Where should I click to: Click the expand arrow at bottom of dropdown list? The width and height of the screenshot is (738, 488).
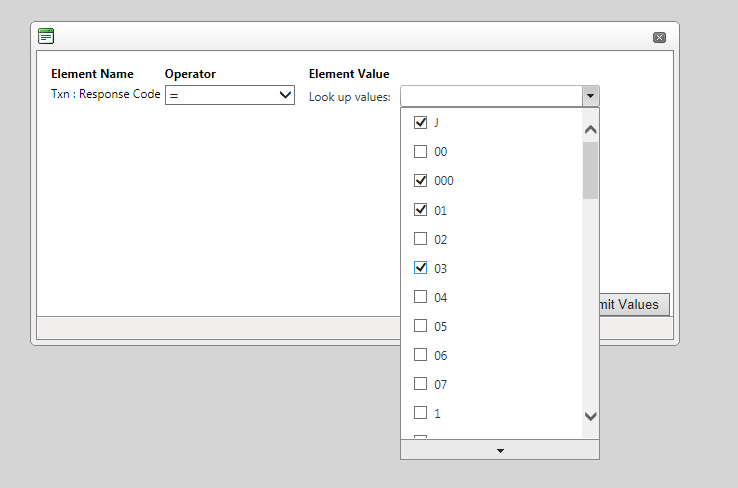click(500, 450)
